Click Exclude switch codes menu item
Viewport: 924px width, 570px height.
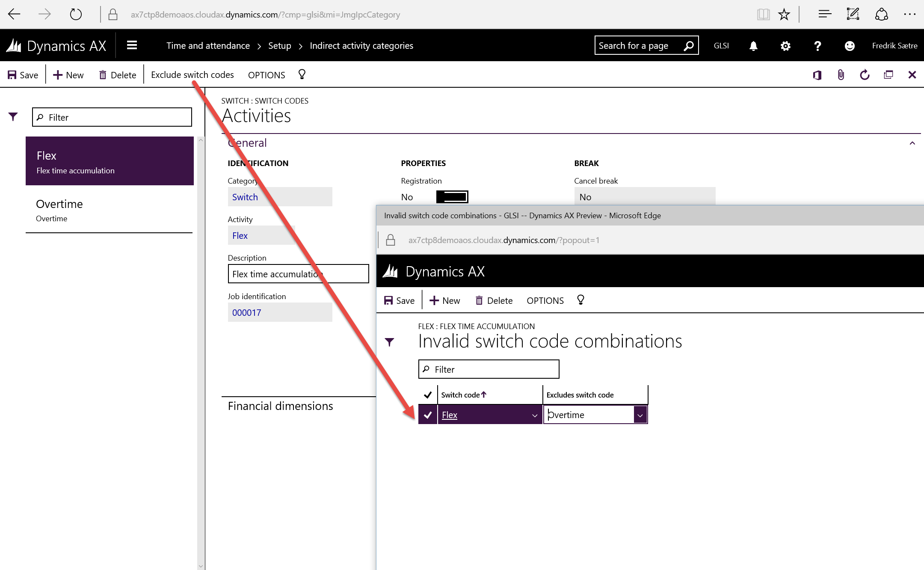(192, 75)
